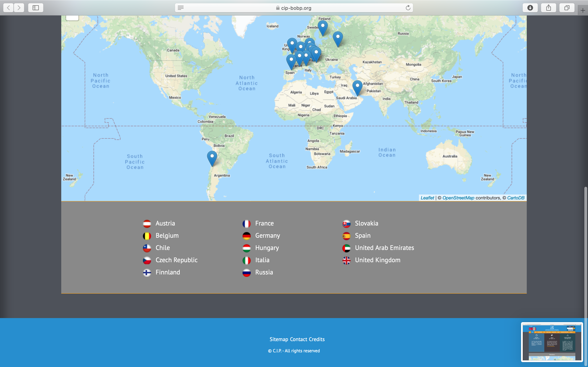Open a new tab with plus button
Image resolution: width=588 pixels, height=367 pixels.
pos(583,10)
